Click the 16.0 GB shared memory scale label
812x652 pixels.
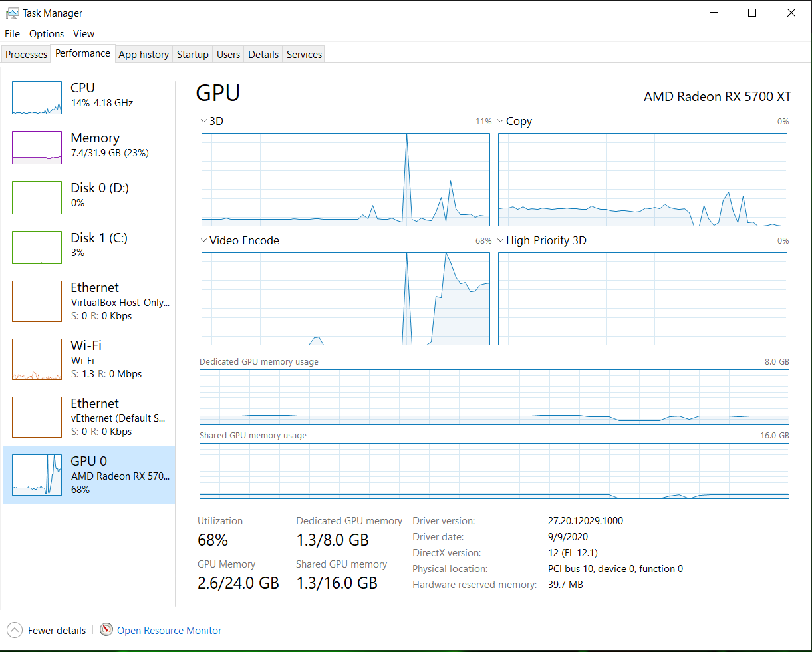point(774,436)
